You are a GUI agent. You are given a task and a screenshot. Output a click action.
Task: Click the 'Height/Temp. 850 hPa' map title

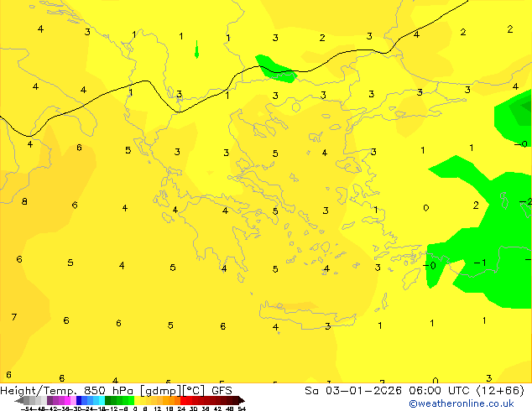coord(68,391)
